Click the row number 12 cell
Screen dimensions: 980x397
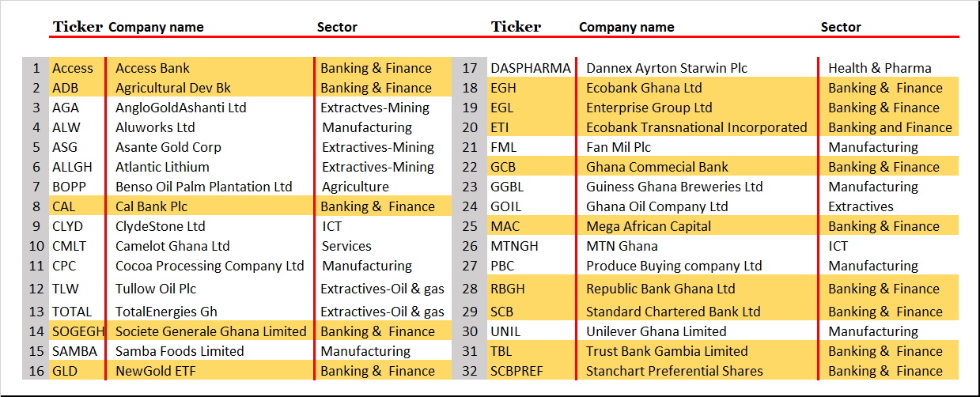coord(36,289)
